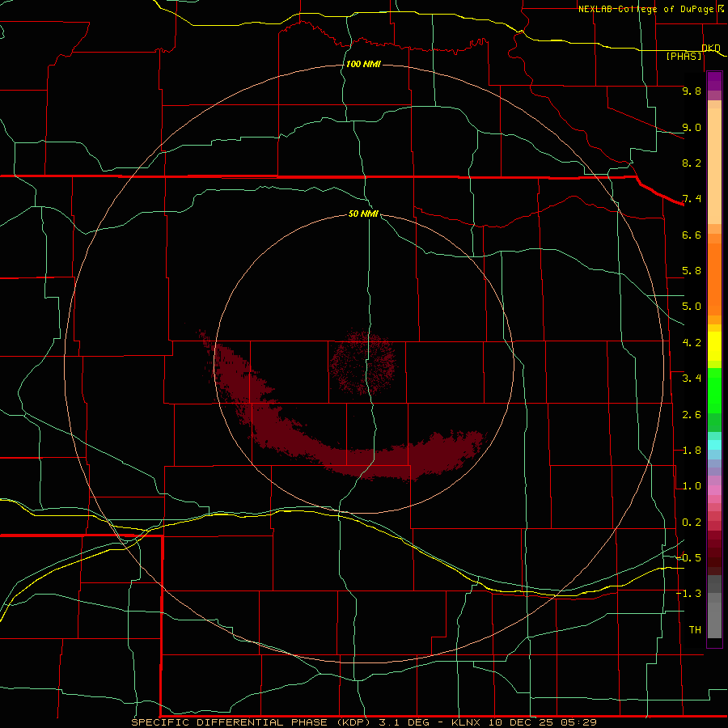The height and width of the screenshot is (728, 728).
Task: Click the 8.2 value on color scale
Action: point(692,163)
